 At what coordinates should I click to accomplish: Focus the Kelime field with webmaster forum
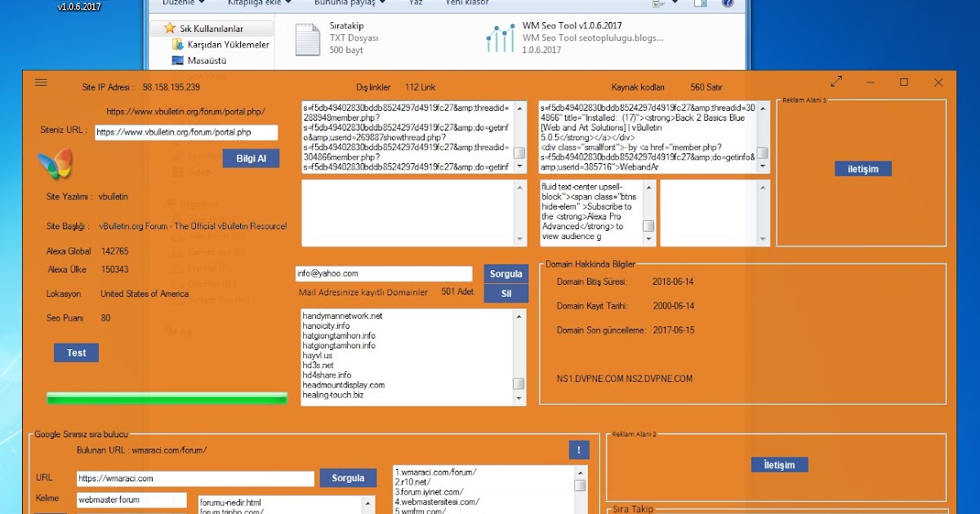click(x=131, y=500)
